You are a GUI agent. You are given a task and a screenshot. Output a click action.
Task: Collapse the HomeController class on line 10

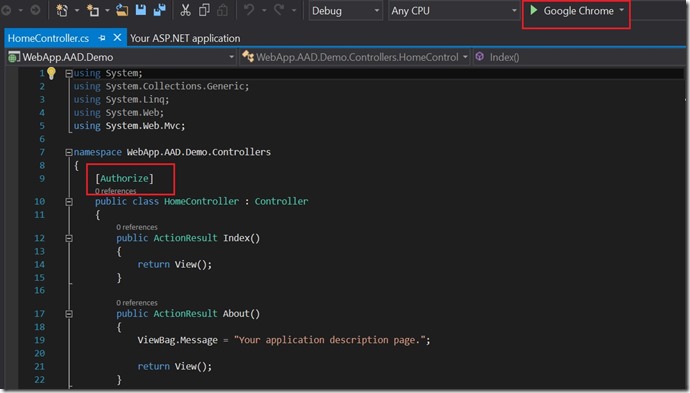[x=69, y=202]
